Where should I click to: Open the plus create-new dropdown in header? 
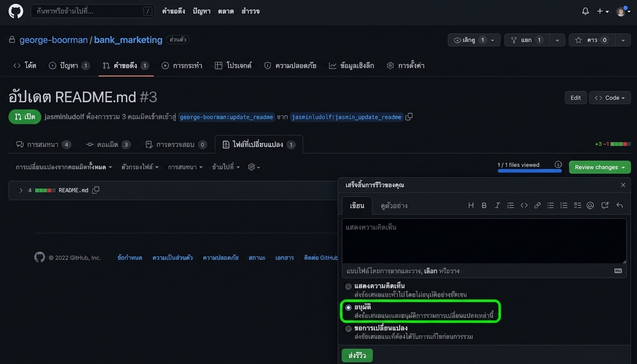[603, 12]
